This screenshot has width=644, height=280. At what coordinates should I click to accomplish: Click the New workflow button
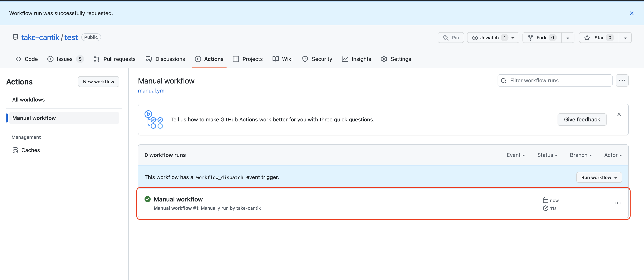click(x=99, y=82)
